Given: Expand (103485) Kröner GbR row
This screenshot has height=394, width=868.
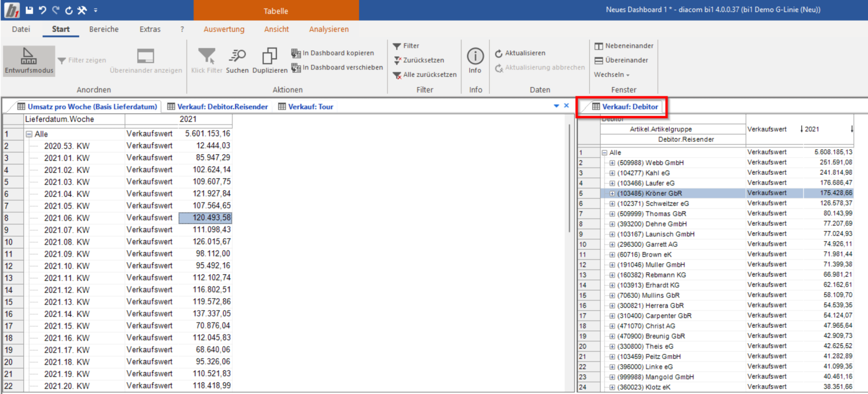Looking at the screenshot, I should (x=612, y=193).
